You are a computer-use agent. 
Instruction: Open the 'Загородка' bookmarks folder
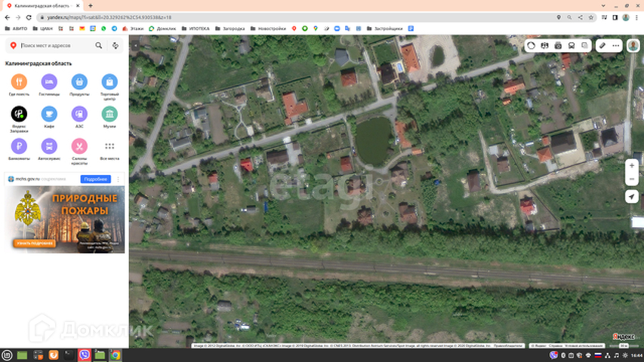[x=230, y=29]
